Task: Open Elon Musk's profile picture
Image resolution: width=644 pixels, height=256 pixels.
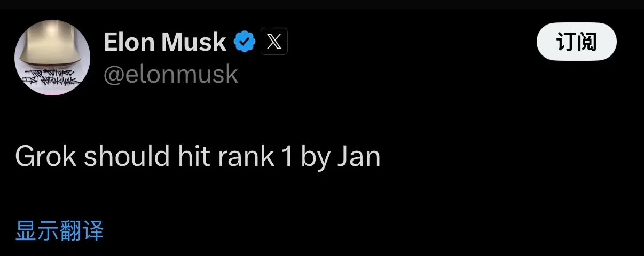Action: (x=52, y=58)
